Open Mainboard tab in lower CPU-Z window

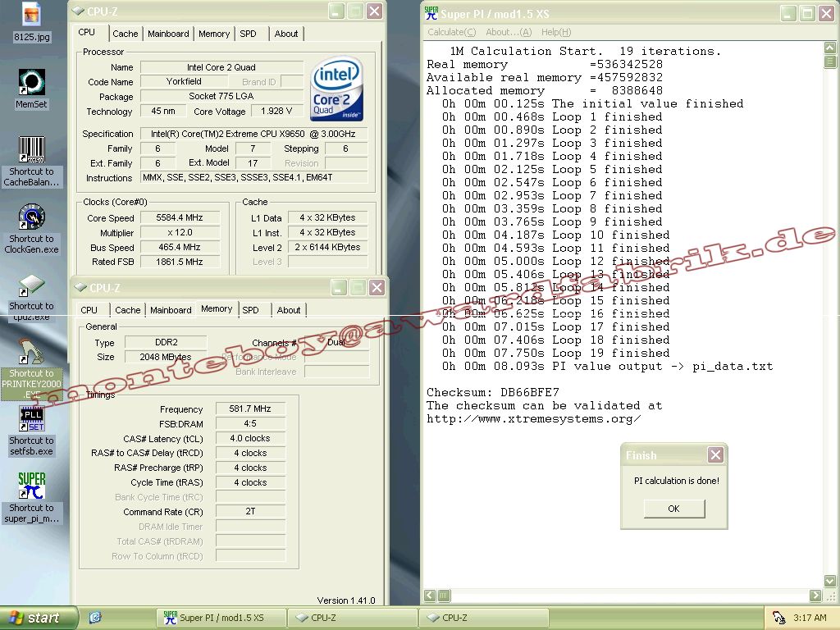(x=171, y=310)
